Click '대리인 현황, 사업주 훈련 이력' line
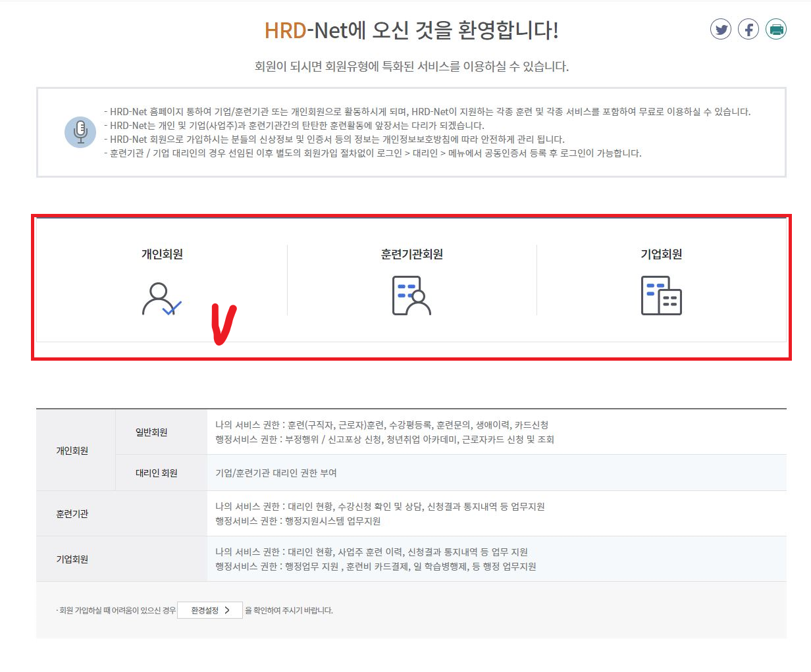Viewport: 811px width, 672px height. (x=372, y=552)
